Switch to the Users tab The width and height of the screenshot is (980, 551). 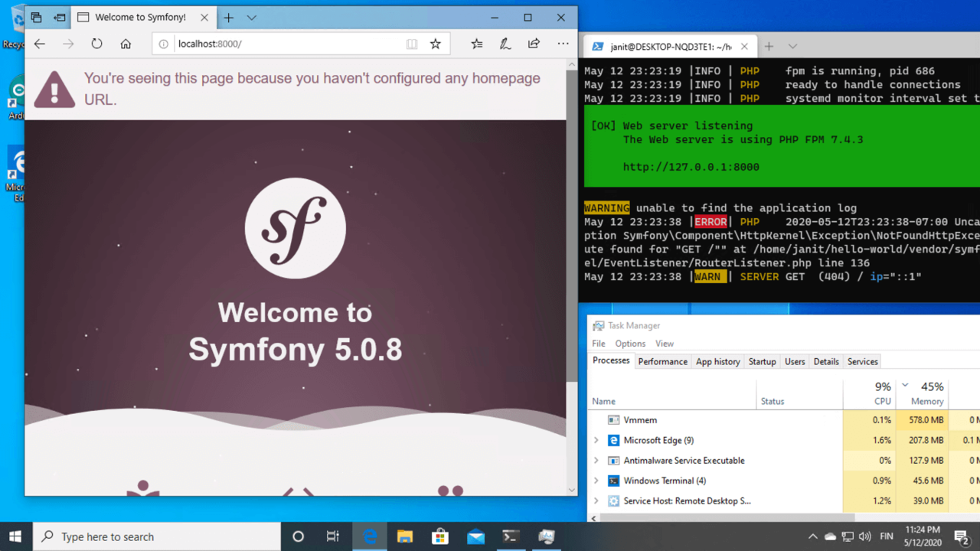click(795, 361)
